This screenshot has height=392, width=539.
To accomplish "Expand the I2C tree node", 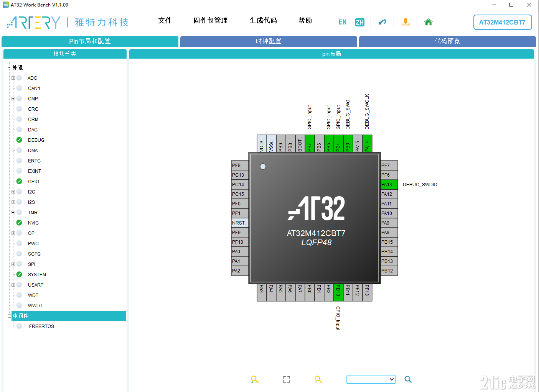I will [13, 192].
